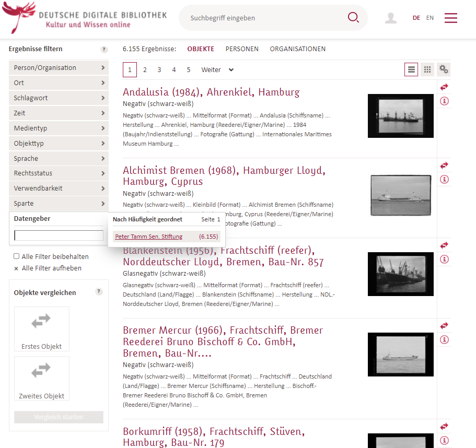Viewport: 476px width, 448px height.
Task: Click the Zweites Objekt comparison slot
Action: 42,378
